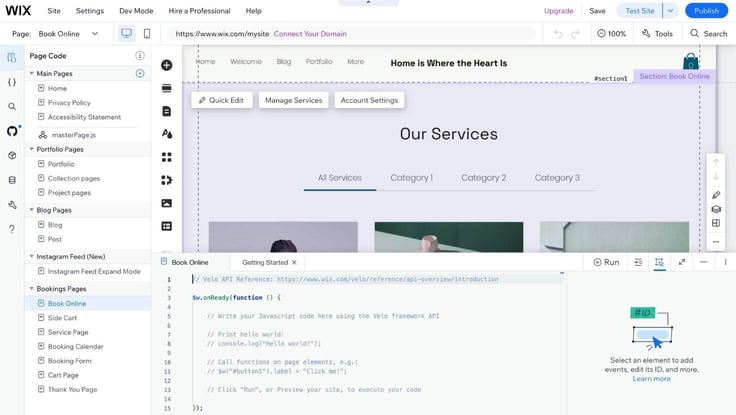736x415 pixels.
Task: Open the Code Files curly braces icon
Action: (12, 82)
